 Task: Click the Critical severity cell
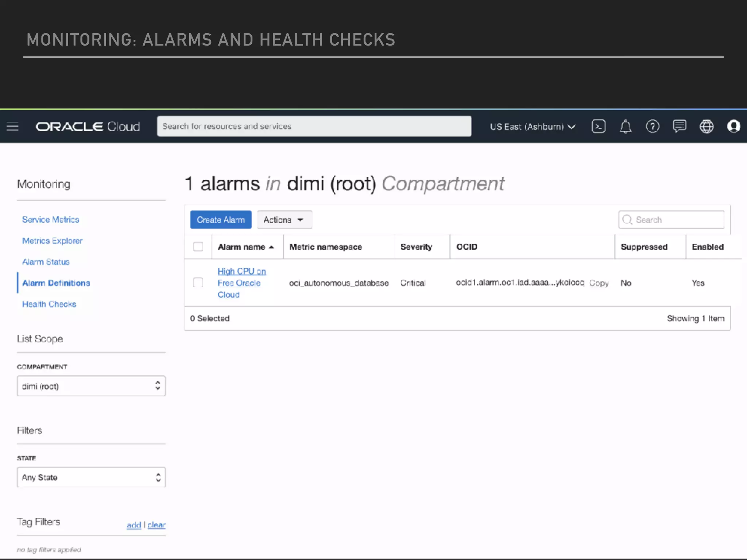413,283
